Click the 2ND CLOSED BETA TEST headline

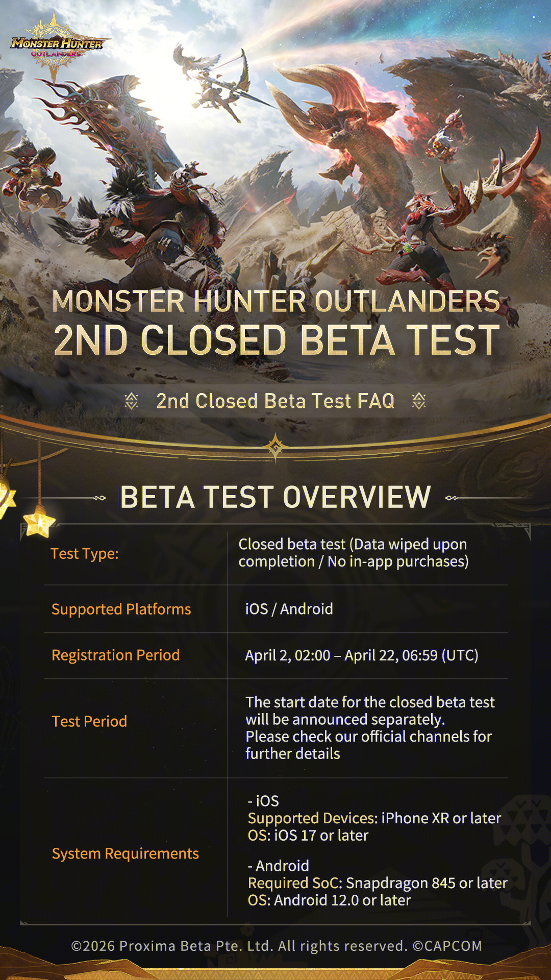(275, 340)
